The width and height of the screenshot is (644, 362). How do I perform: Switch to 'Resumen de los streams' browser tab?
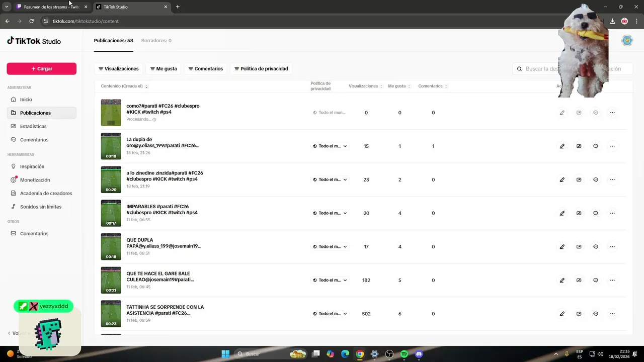point(51,7)
